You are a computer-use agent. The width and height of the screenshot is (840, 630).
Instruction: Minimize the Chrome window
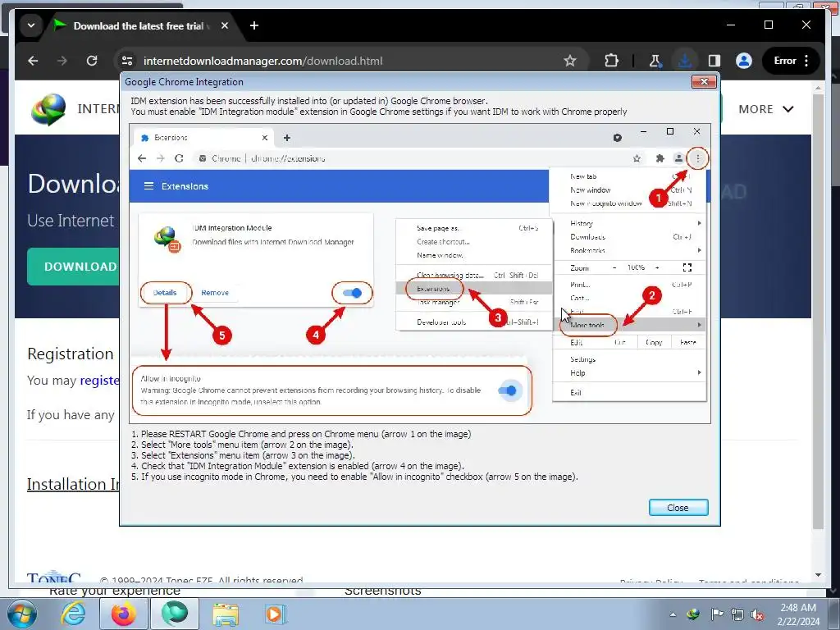(731, 25)
